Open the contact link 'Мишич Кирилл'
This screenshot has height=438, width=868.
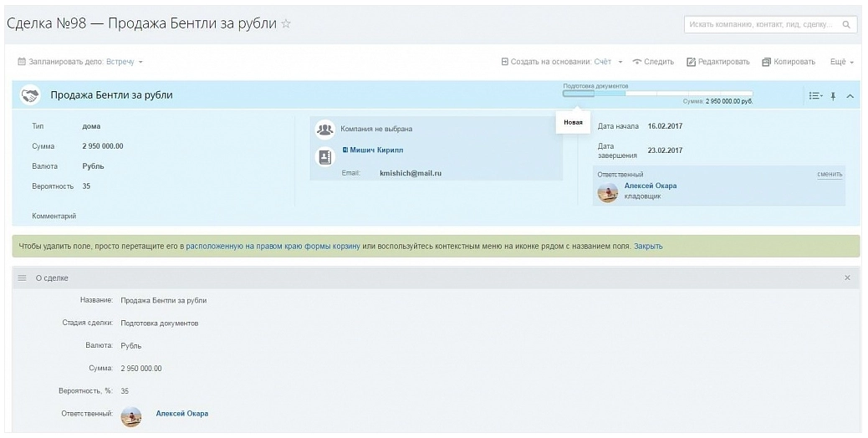pyautogui.click(x=375, y=150)
